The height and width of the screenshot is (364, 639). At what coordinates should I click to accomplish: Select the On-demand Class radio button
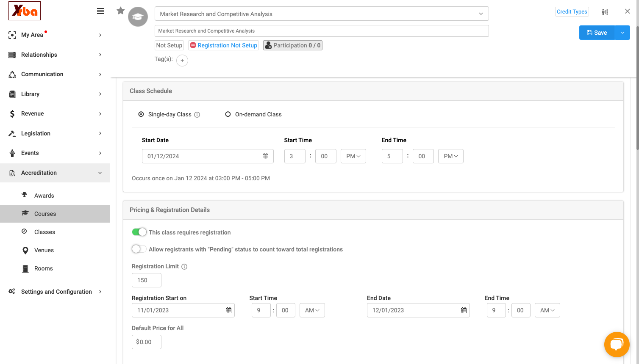click(x=228, y=114)
